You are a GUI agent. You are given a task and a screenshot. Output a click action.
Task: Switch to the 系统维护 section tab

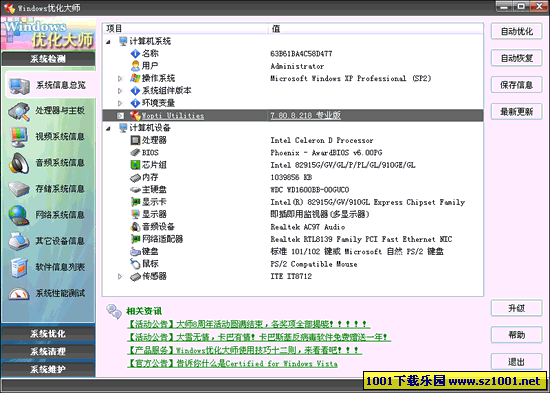pyautogui.click(x=48, y=369)
